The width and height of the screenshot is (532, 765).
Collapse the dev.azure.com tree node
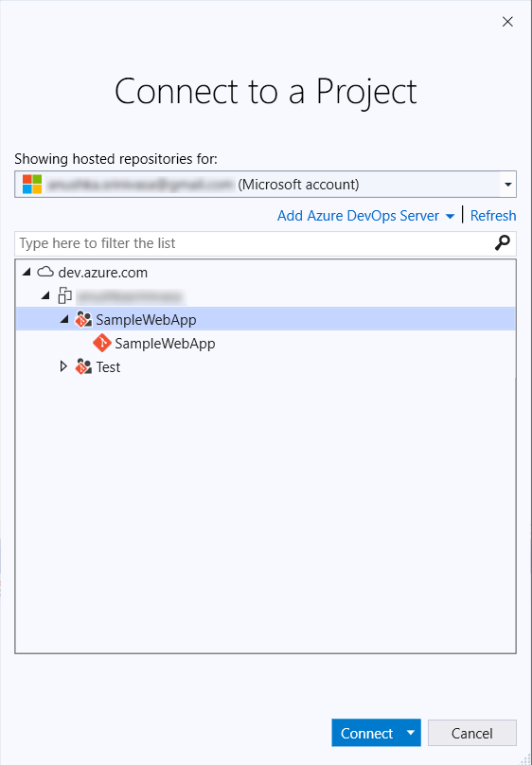(27, 273)
